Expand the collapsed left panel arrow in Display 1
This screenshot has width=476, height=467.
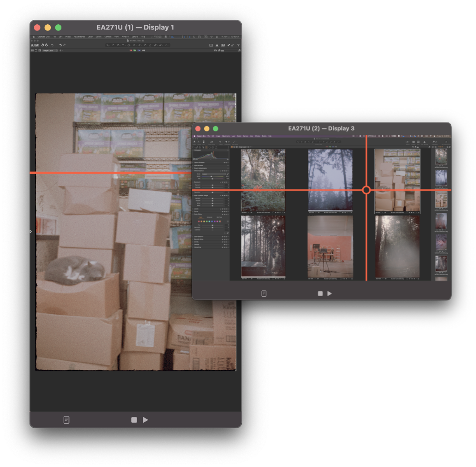(x=31, y=231)
